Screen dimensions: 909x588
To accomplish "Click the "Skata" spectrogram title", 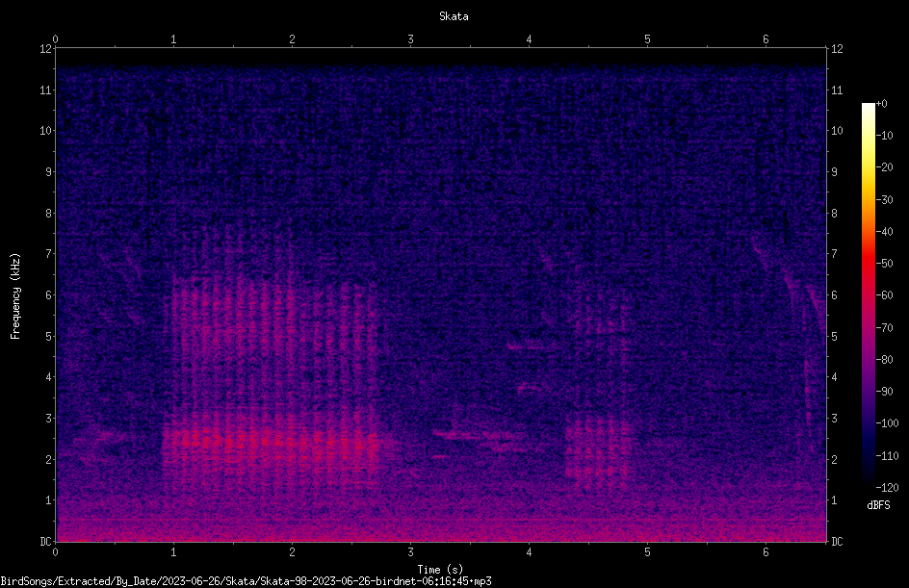I will point(454,16).
